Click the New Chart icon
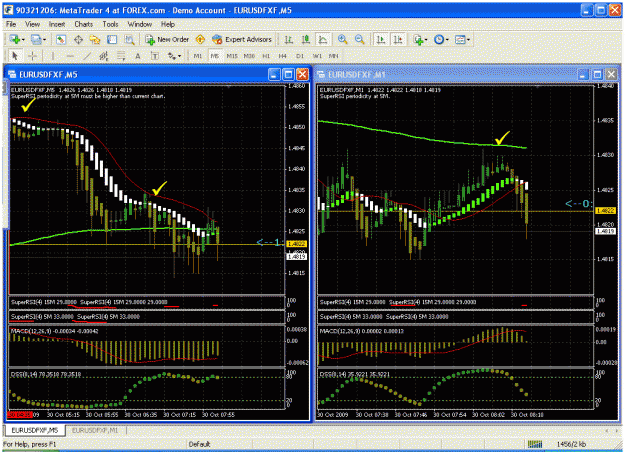The width and height of the screenshot is (625, 452). [x=15, y=39]
